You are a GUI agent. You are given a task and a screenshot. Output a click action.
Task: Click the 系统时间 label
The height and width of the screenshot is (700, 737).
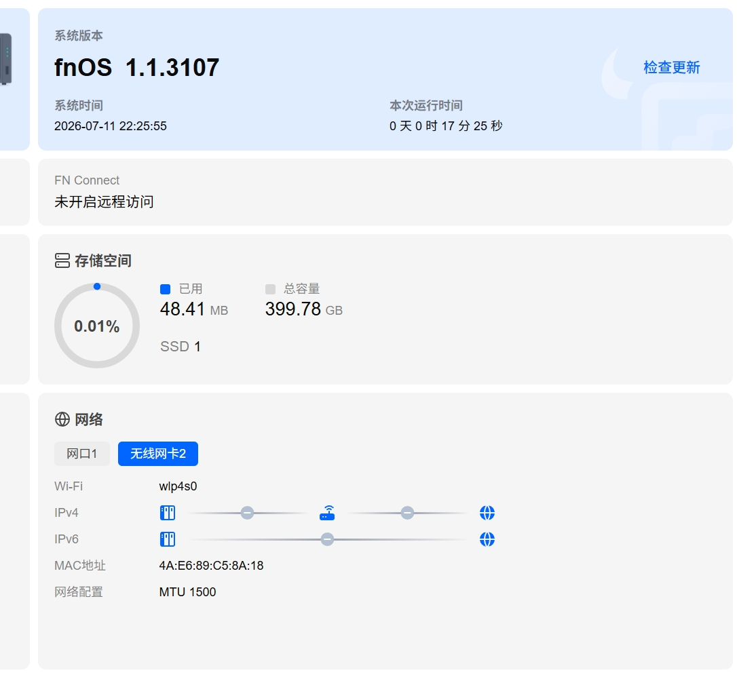79,106
